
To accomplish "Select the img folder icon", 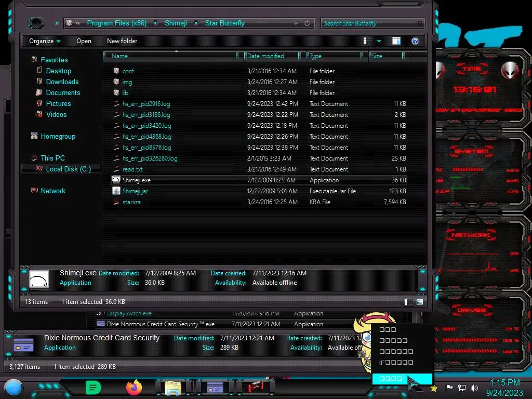I will [x=116, y=82].
